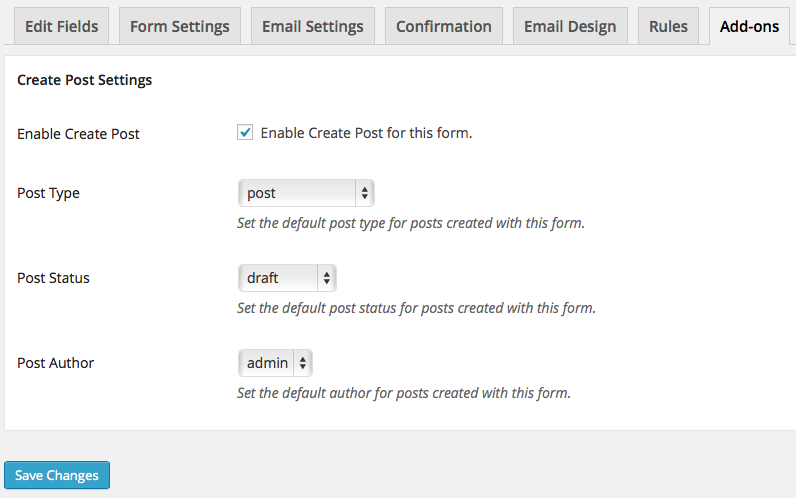Click the Post Type field label
The height and width of the screenshot is (498, 796).
(x=48, y=193)
